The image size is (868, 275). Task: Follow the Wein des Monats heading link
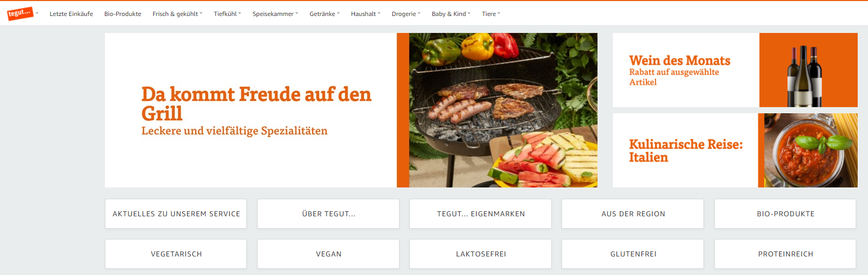[x=679, y=61]
